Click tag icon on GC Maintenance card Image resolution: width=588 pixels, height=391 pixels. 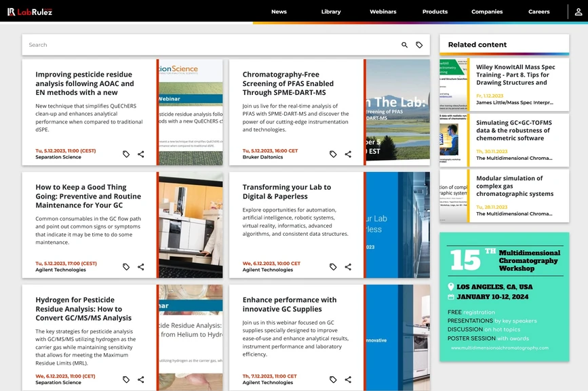pyautogui.click(x=126, y=267)
